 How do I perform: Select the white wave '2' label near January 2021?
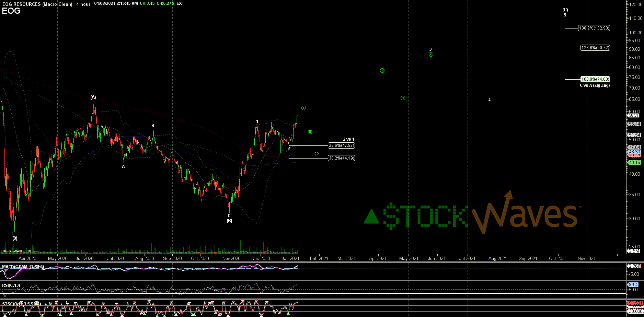click(x=289, y=149)
